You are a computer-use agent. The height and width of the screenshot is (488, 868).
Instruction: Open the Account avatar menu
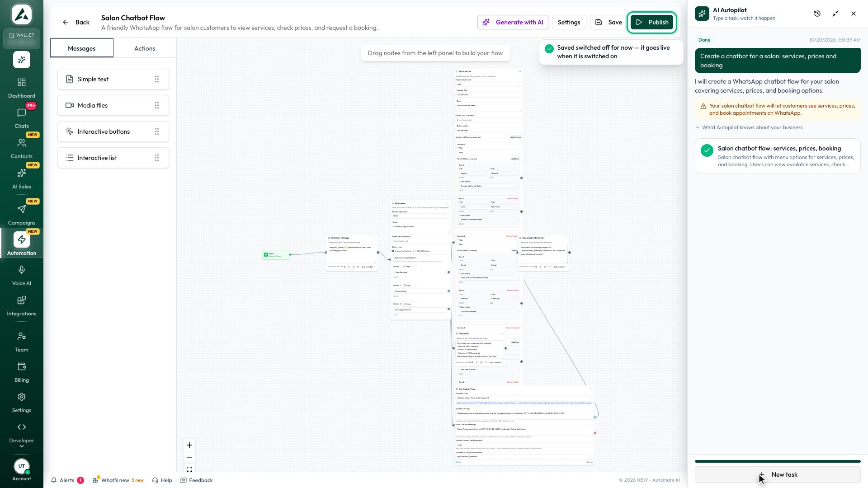pyautogui.click(x=22, y=470)
